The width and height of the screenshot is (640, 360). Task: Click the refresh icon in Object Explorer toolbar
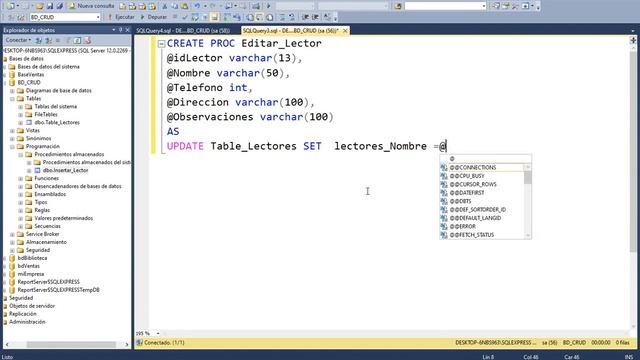coord(77,40)
